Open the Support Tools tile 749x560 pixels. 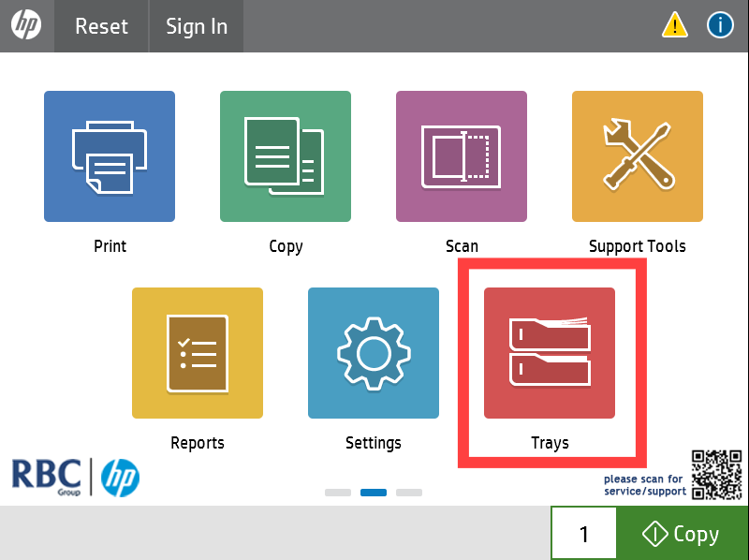[638, 156]
